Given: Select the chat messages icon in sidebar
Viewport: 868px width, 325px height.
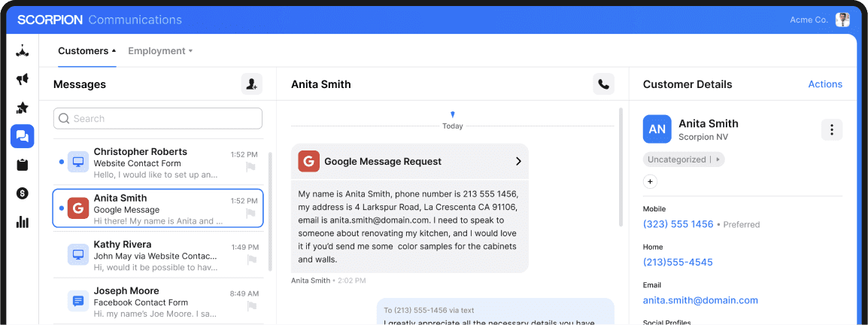Looking at the screenshot, I should [x=22, y=136].
